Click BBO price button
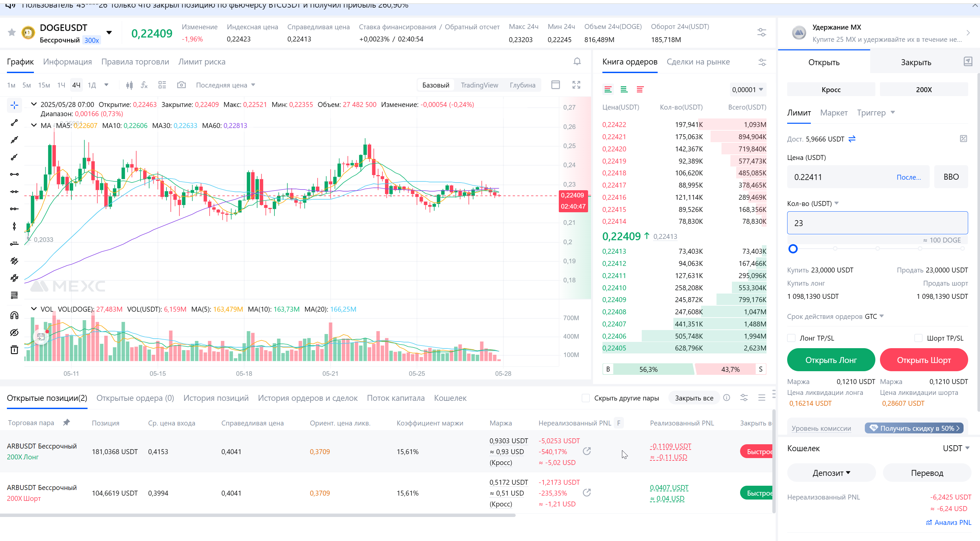Image resolution: width=980 pixels, height=541 pixels. click(951, 177)
